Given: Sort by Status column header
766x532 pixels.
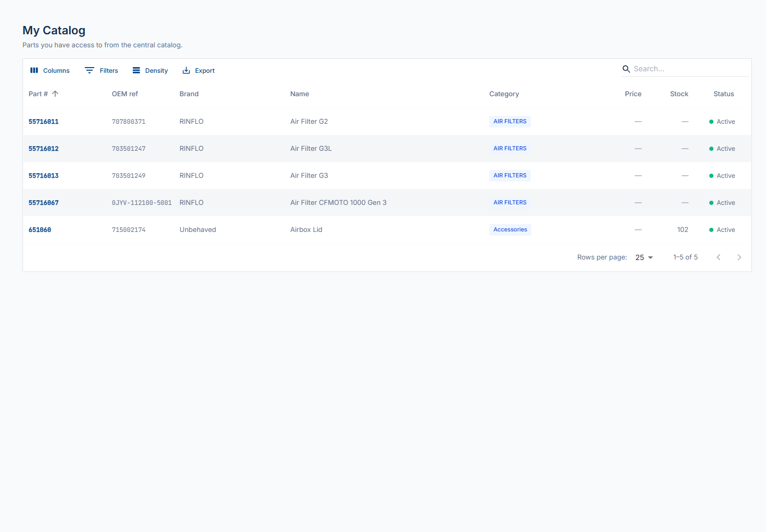Looking at the screenshot, I should click(723, 94).
